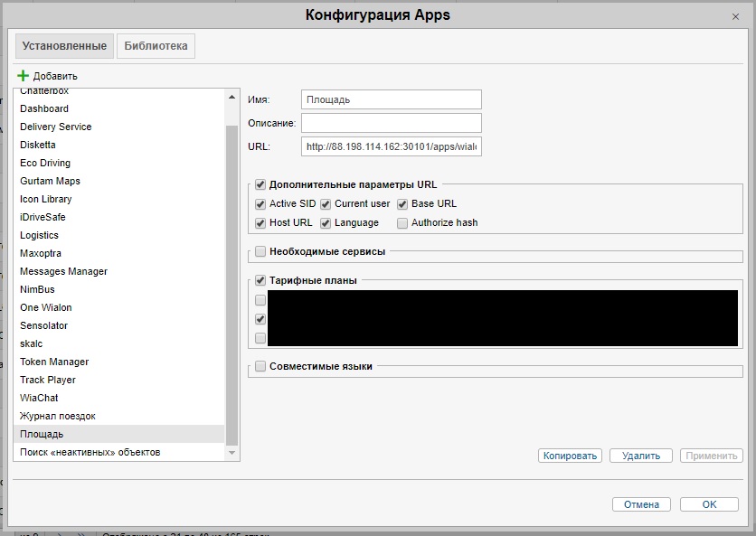Viewport: 756px width, 536px height.
Task: Uncheck the Active SID checkbox
Action: pyautogui.click(x=260, y=204)
